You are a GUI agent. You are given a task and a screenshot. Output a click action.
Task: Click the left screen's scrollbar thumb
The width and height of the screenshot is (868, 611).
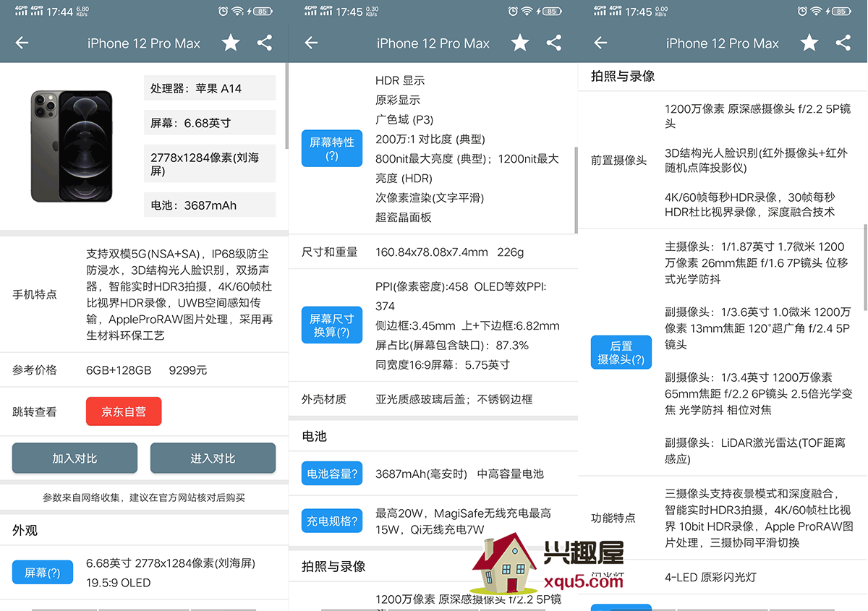coord(287,105)
